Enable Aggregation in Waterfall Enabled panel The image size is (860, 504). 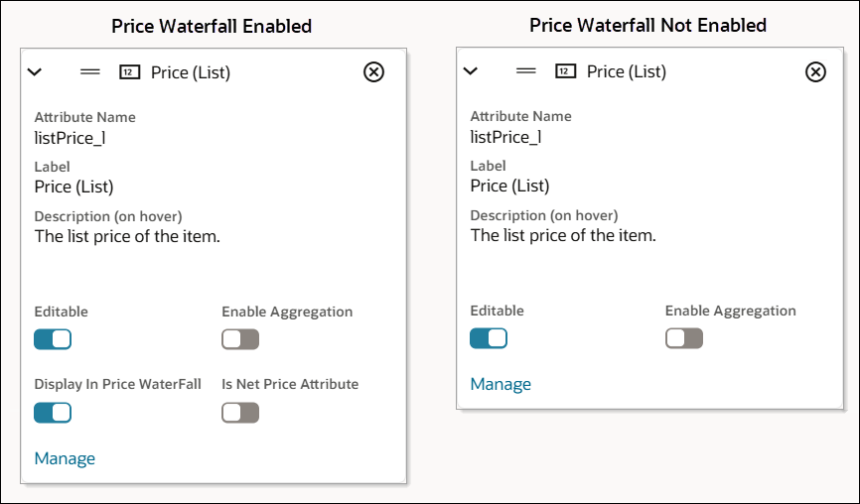pyautogui.click(x=240, y=339)
